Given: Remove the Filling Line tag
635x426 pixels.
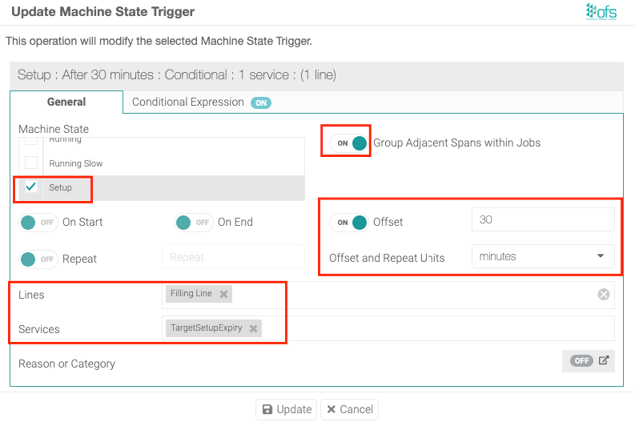Looking at the screenshot, I should coord(224,294).
